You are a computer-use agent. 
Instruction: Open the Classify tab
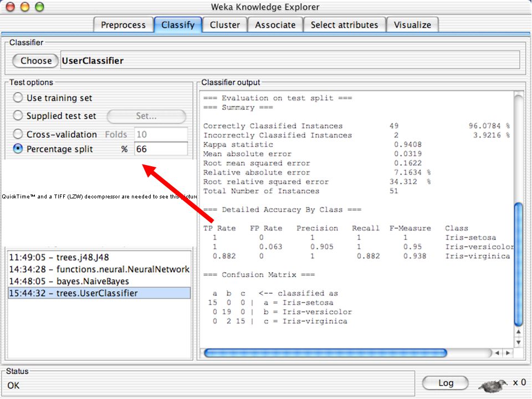click(178, 25)
